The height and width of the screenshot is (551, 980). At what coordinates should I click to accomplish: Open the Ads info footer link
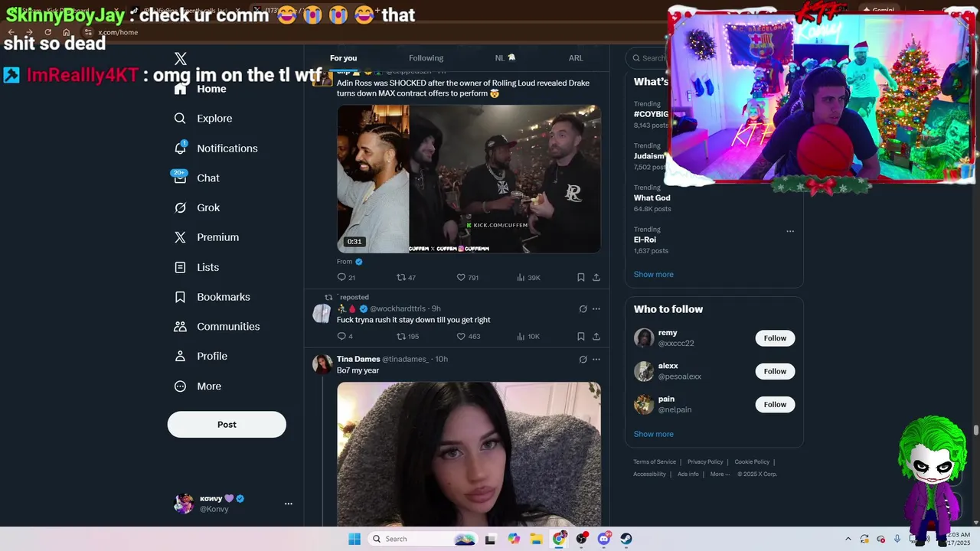[x=688, y=474]
